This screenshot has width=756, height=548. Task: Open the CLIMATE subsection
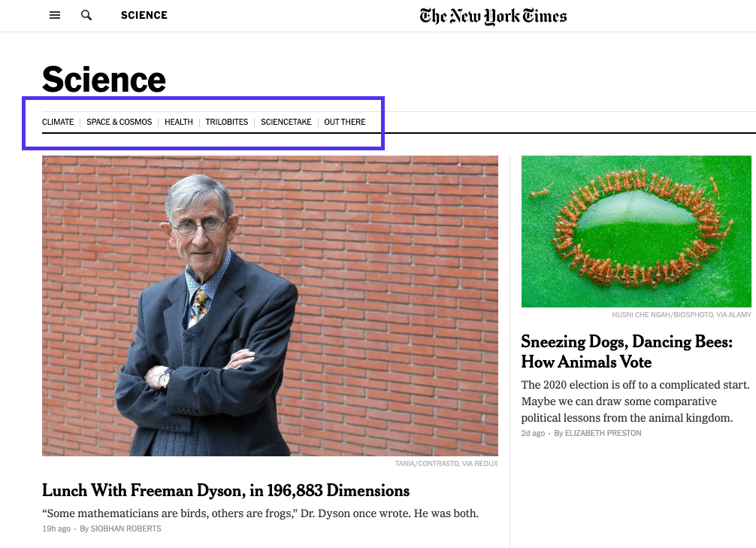[57, 122]
